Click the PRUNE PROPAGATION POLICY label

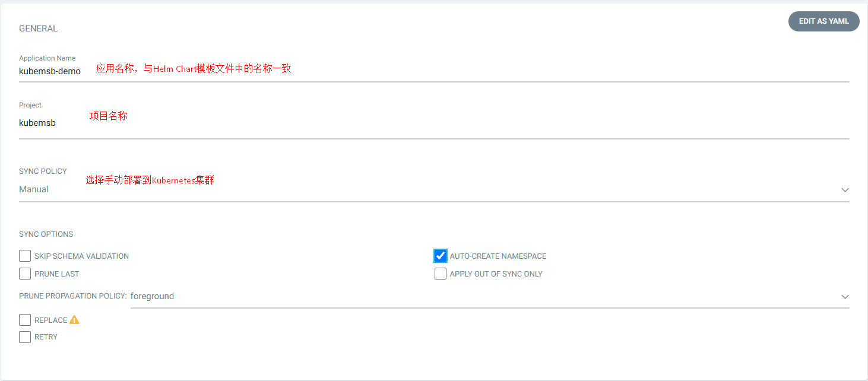(73, 296)
